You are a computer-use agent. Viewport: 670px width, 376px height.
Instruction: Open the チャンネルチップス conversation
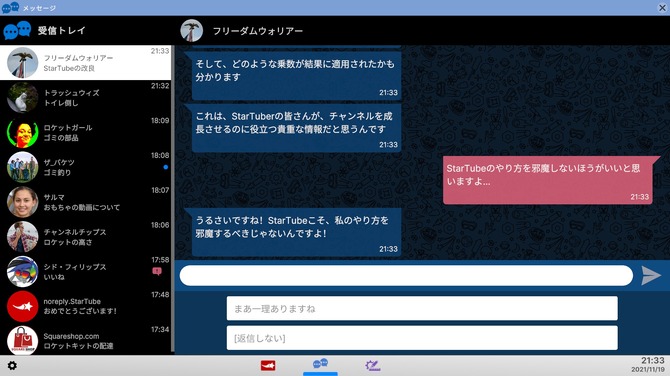tap(85, 237)
